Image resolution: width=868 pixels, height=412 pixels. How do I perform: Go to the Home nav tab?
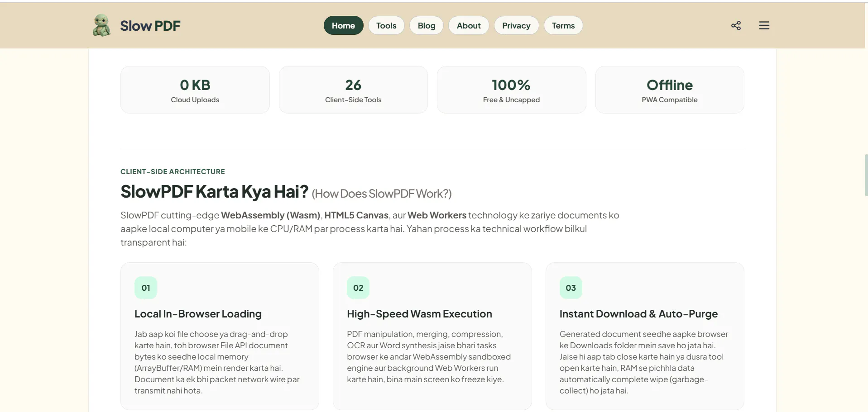coord(343,25)
